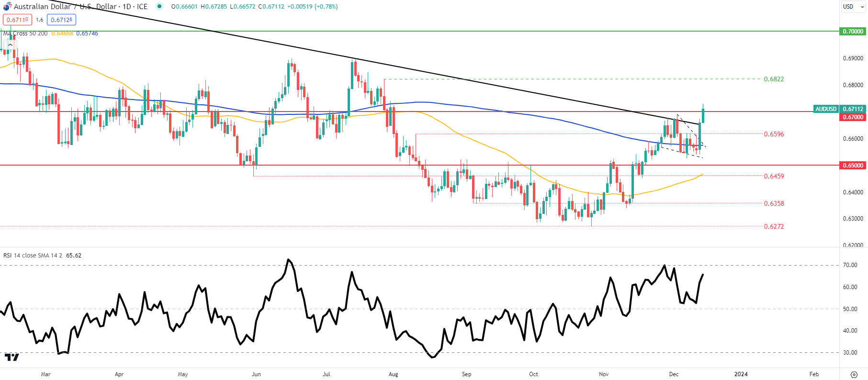The image size is (868, 380).
Task: Click the spread value 1.6
Action: [x=39, y=20]
